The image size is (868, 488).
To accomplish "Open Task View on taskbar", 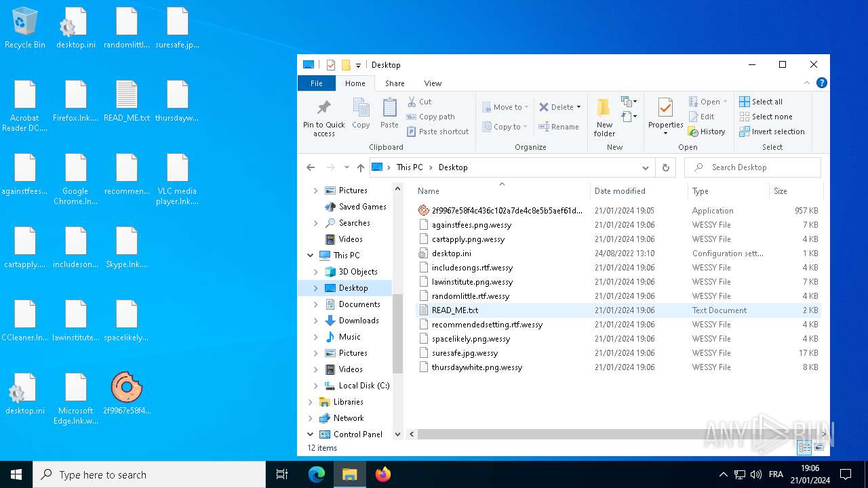I will [x=282, y=474].
